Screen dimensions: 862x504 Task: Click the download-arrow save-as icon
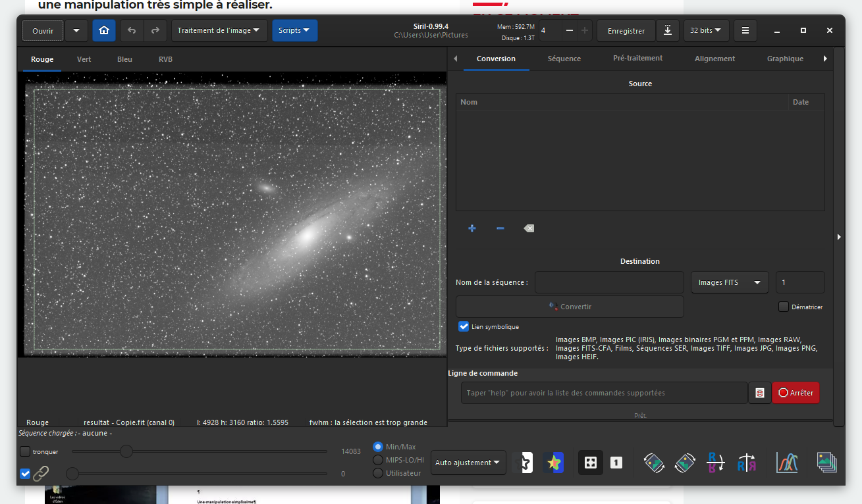click(x=668, y=30)
